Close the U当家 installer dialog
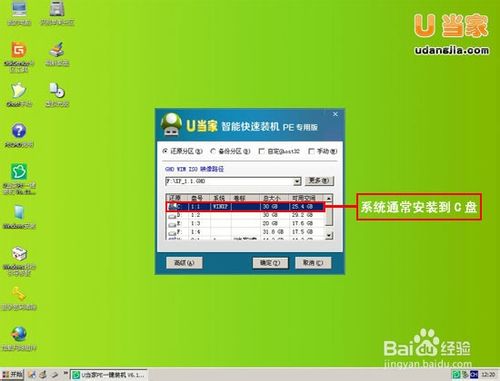 pos(335,114)
